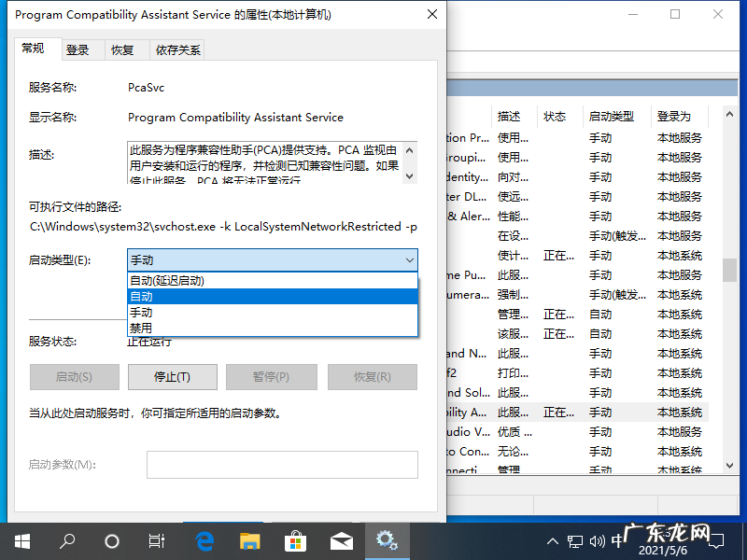This screenshot has width=747, height=560.
Task: Click the network icon in system tray
Action: [x=573, y=540]
